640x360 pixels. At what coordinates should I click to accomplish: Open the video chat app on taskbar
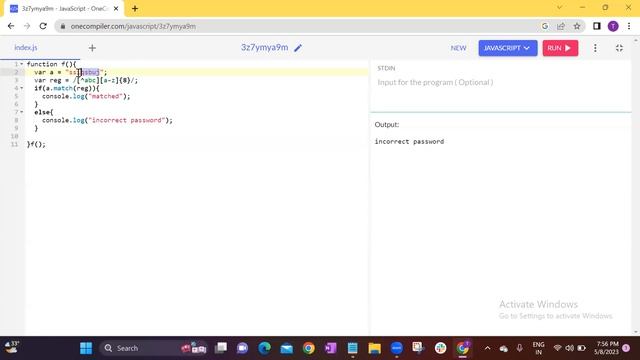point(242,348)
